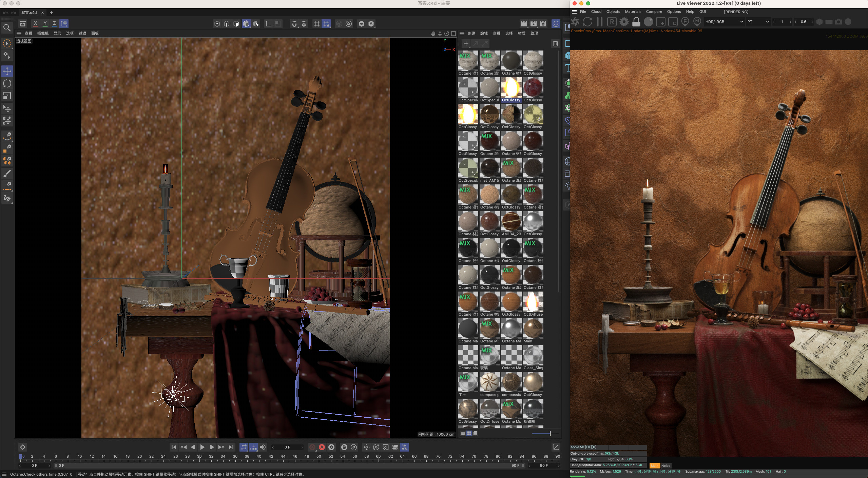Open the 摄像机 viewport menu
The height and width of the screenshot is (478, 868).
pyautogui.click(x=43, y=33)
